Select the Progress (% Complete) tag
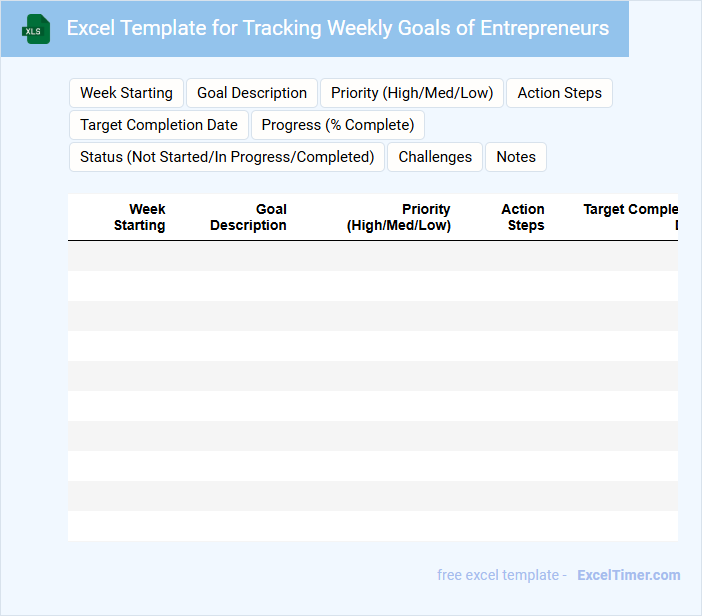The image size is (702, 616). [338, 125]
